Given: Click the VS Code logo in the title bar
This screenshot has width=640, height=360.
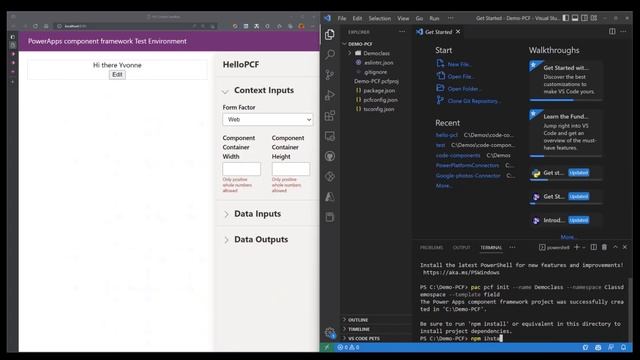Looking at the screenshot, I should click(x=327, y=18).
